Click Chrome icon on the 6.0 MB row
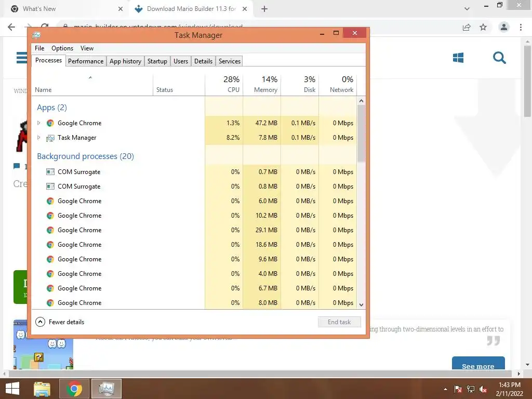This screenshot has width=532, height=399. pos(50,201)
